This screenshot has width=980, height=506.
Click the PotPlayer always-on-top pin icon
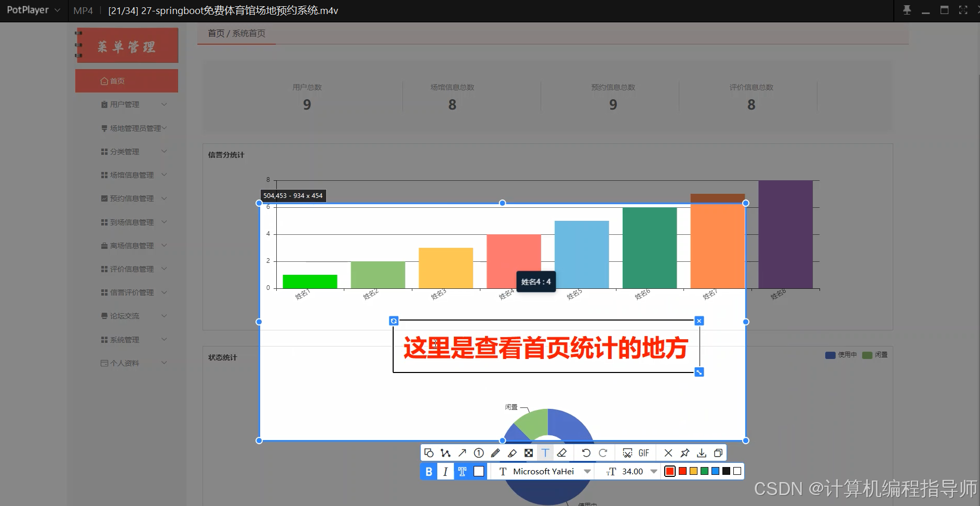click(x=907, y=10)
